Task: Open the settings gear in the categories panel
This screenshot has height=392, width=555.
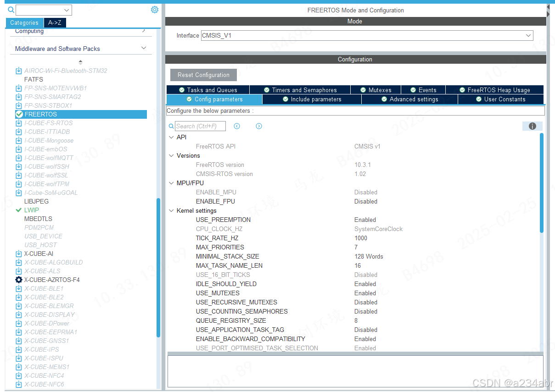Action: pos(155,10)
